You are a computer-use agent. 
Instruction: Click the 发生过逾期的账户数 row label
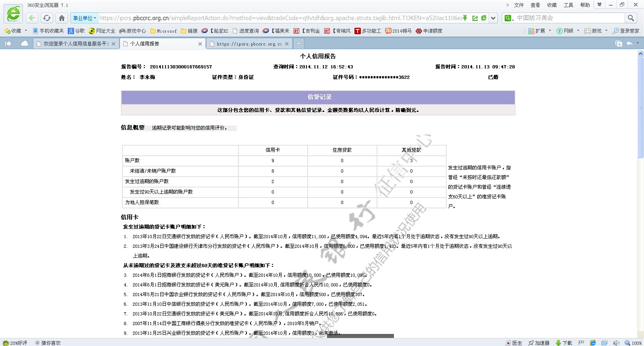[147, 181]
